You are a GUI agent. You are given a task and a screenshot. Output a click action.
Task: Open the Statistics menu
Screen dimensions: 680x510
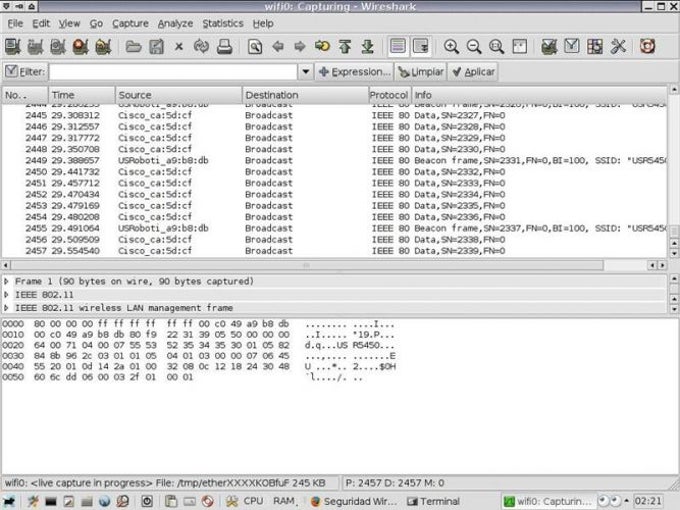point(222,23)
